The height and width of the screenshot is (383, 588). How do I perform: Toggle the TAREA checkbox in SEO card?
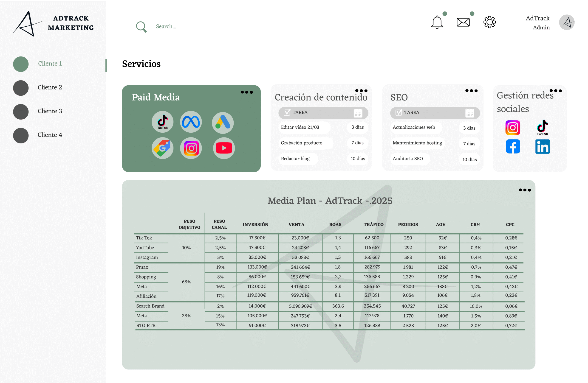point(399,112)
